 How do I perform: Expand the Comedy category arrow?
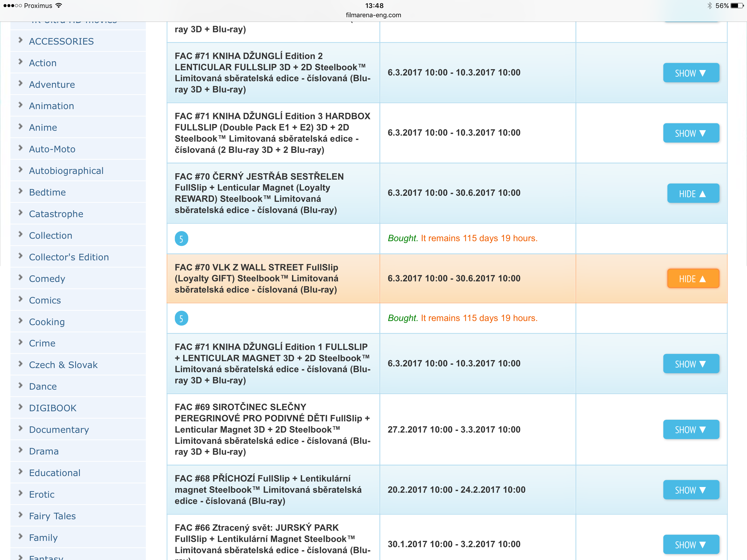(21, 277)
